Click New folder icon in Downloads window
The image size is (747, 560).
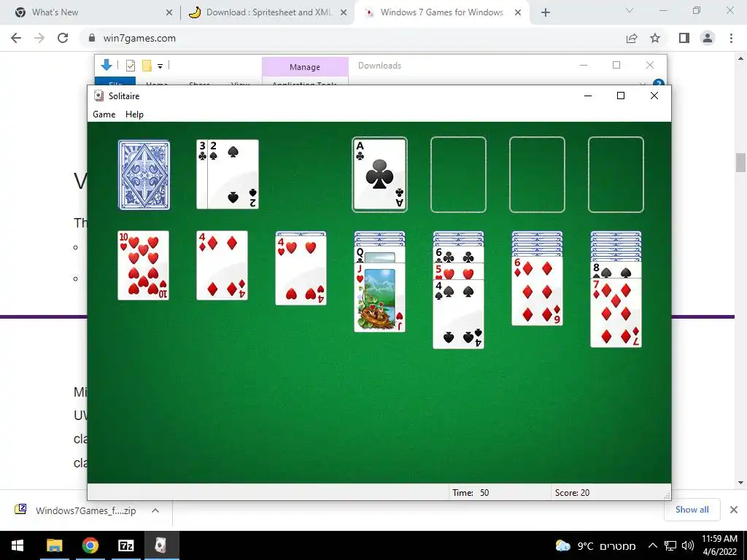(147, 65)
